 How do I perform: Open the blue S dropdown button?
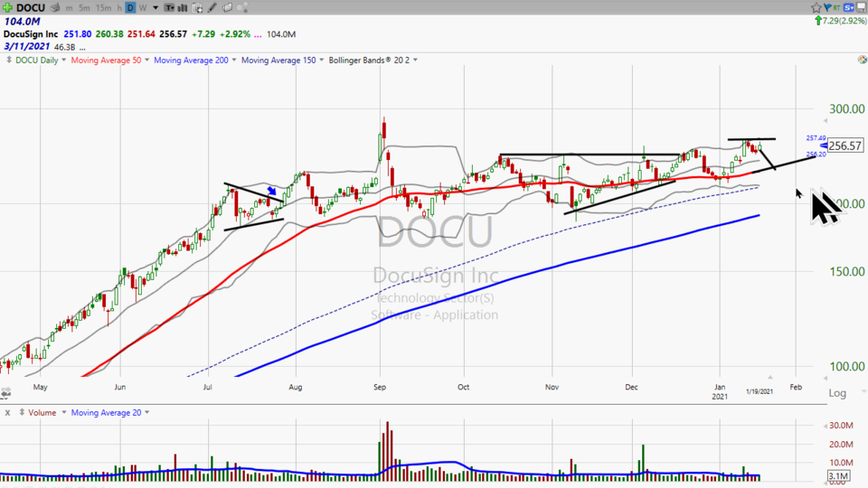(x=849, y=7)
